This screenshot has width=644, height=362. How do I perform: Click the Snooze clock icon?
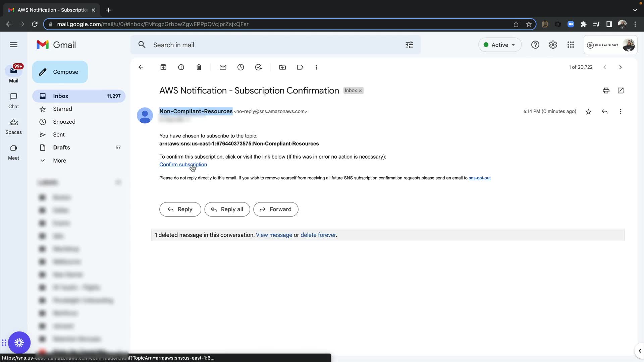click(241, 67)
